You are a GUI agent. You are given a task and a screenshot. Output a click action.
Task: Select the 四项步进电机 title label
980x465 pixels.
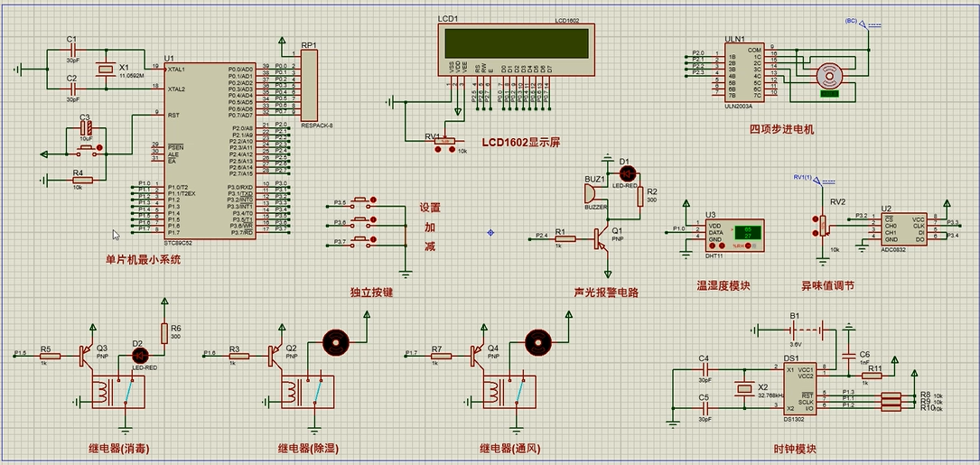pos(782,130)
